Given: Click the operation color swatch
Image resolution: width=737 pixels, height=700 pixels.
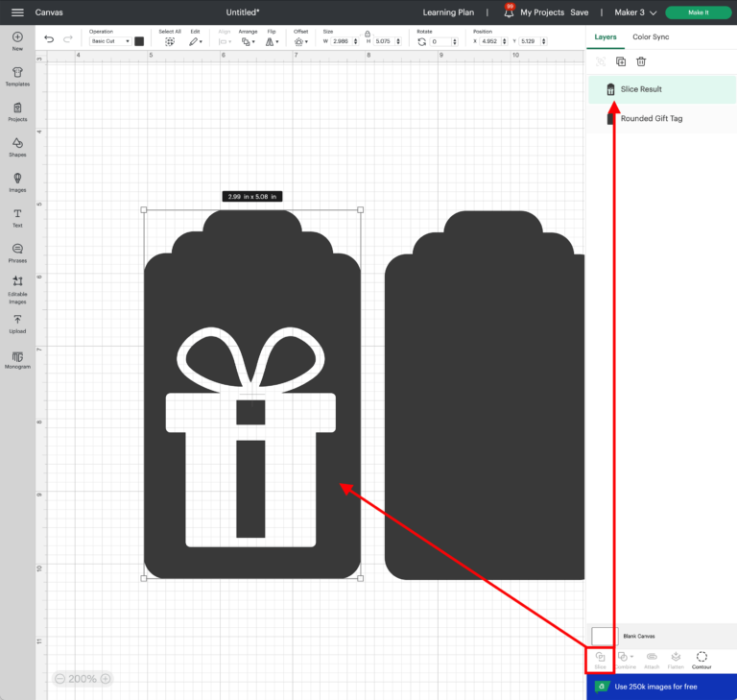Looking at the screenshot, I should [x=139, y=41].
